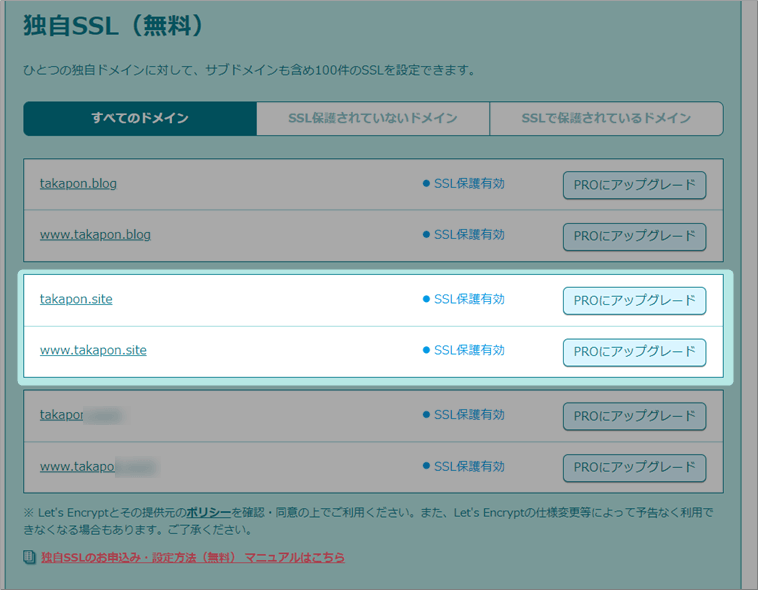Upgrade www.takapon.site to PRO

click(x=634, y=352)
